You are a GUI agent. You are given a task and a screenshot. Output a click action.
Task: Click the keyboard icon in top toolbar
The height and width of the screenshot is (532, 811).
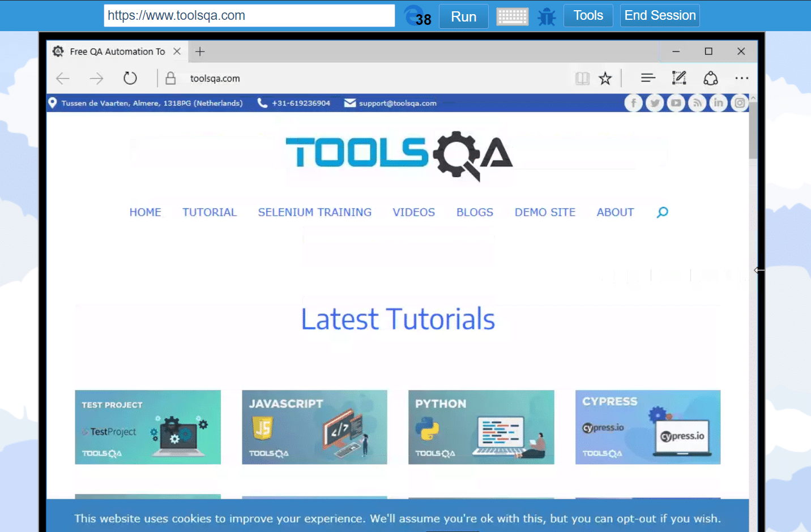(x=512, y=16)
